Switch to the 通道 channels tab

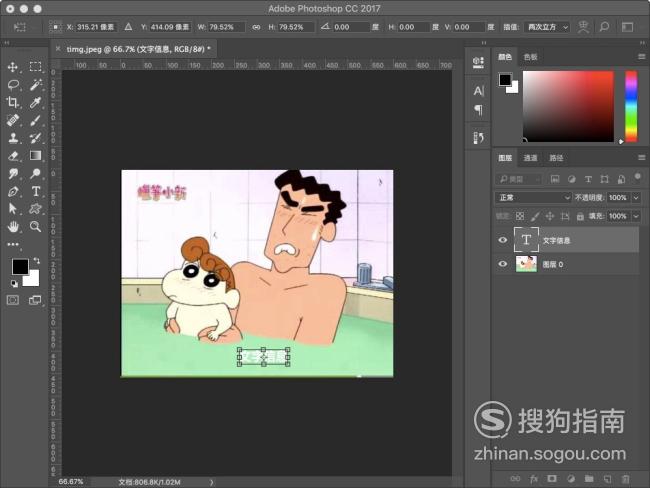pyautogui.click(x=530, y=158)
